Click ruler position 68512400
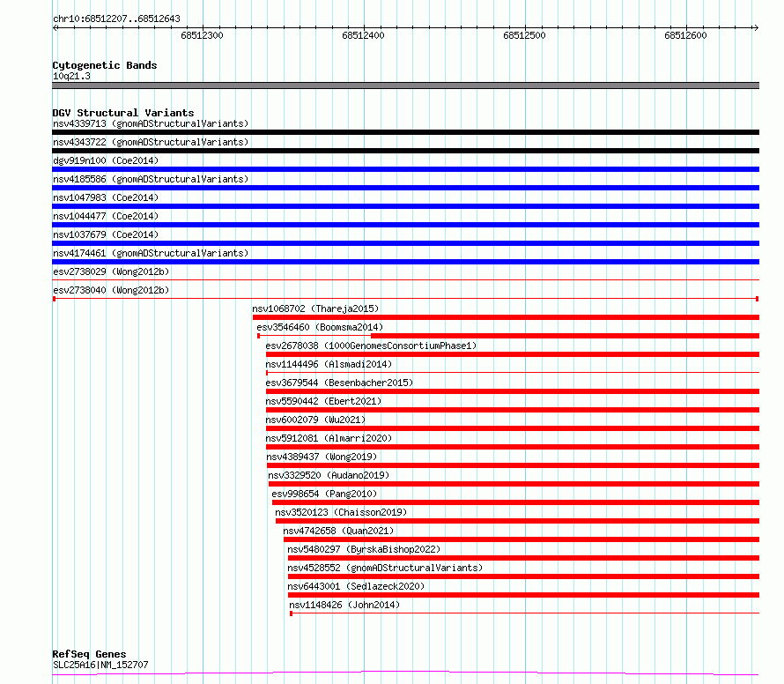The height and width of the screenshot is (684, 784). pos(363,35)
